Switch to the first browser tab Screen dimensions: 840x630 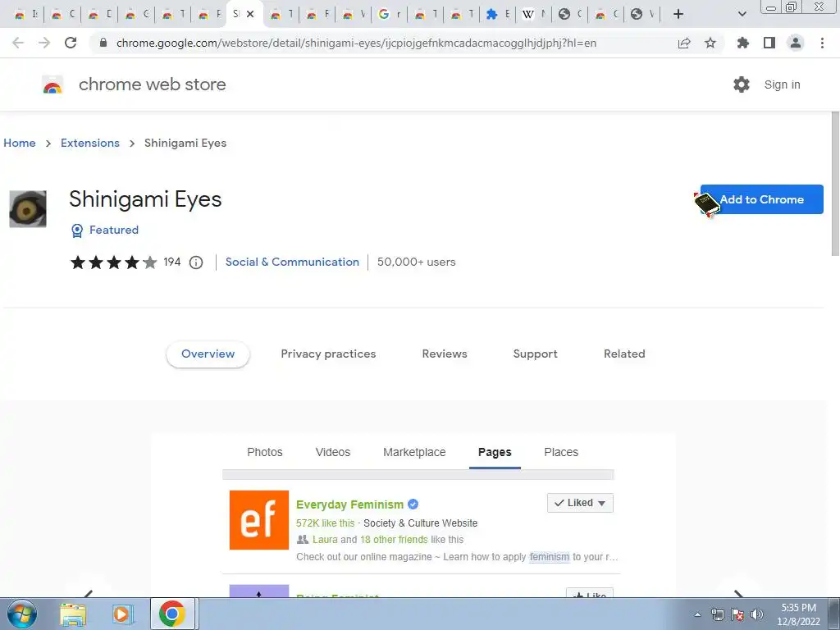25,14
